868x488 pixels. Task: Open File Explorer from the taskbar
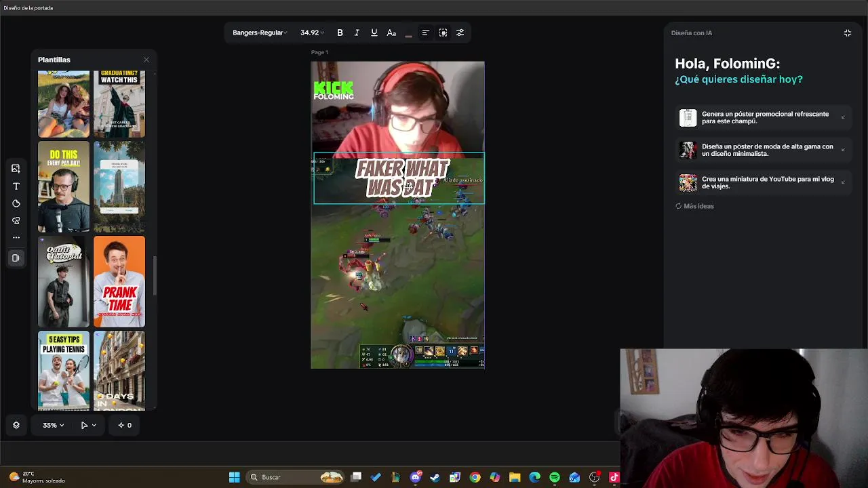point(515,477)
